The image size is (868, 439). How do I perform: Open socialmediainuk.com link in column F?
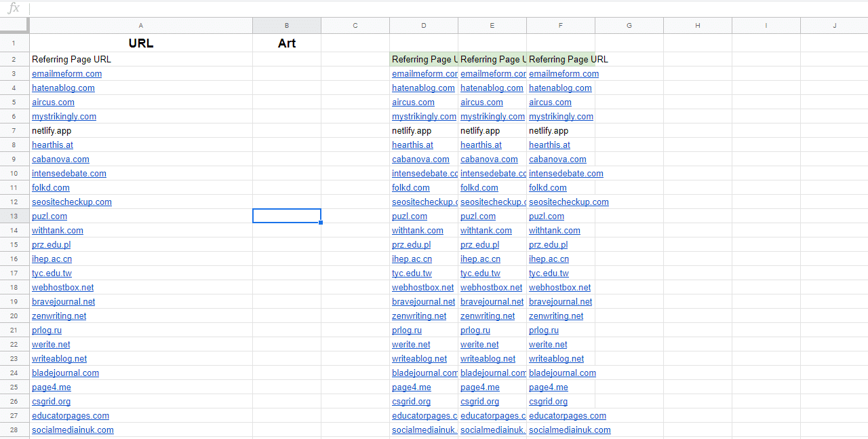570,430
